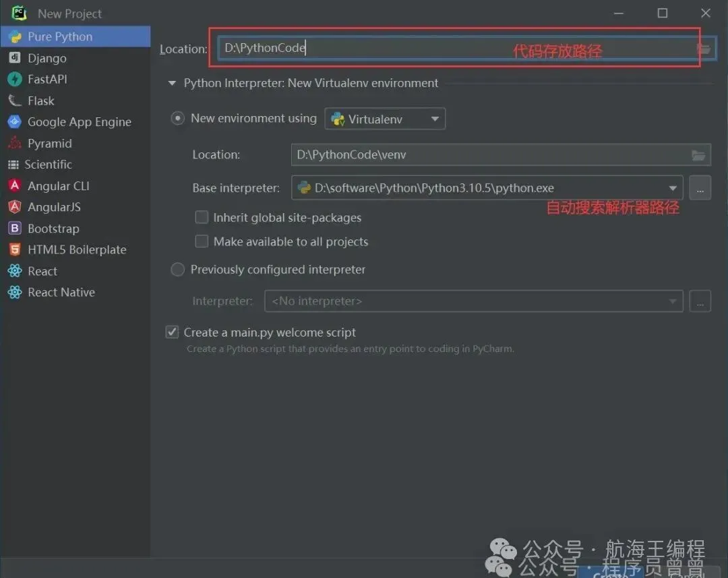Select HTML5 Boilerplate project type
Viewport: 728px width, 578px height.
75,250
